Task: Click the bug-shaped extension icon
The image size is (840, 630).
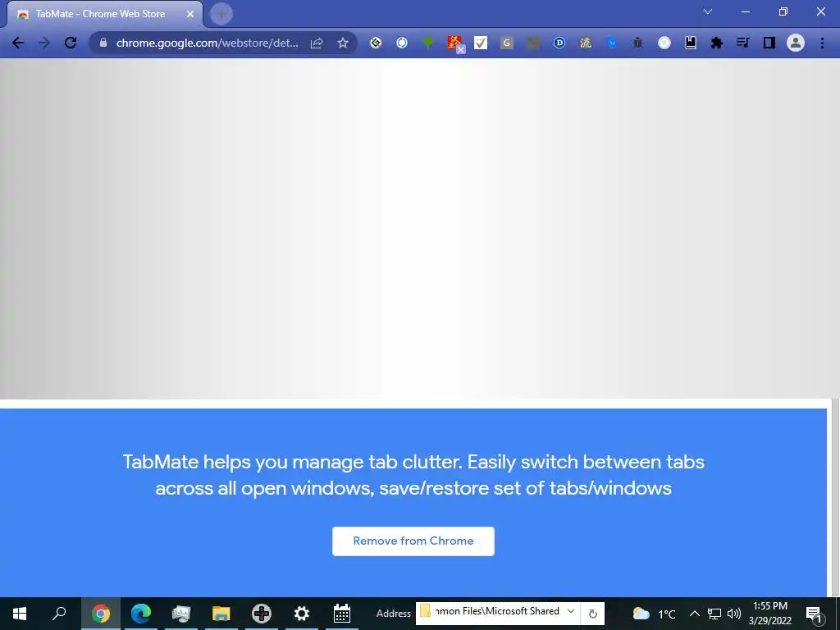Action: pos(637,43)
